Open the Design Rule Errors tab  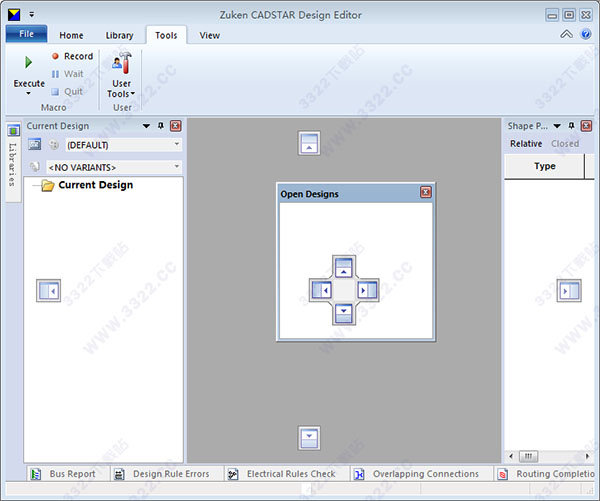coord(167,474)
